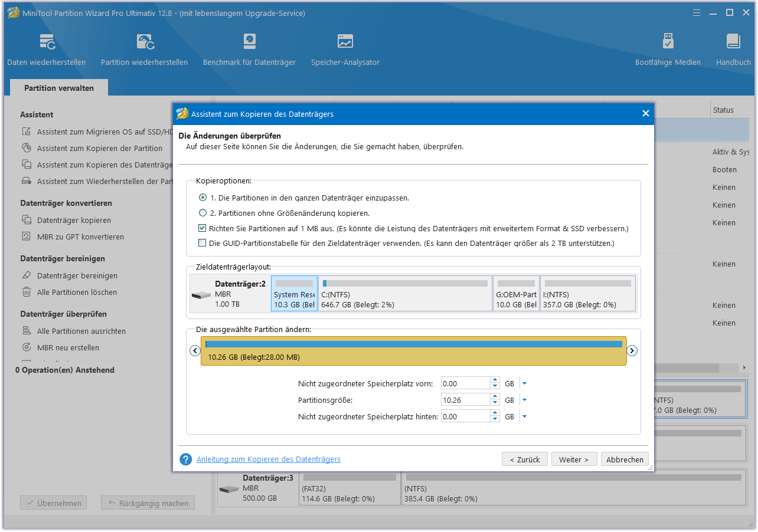The image size is (758, 532).
Task: Open the Handbuch manual
Action: (733, 50)
